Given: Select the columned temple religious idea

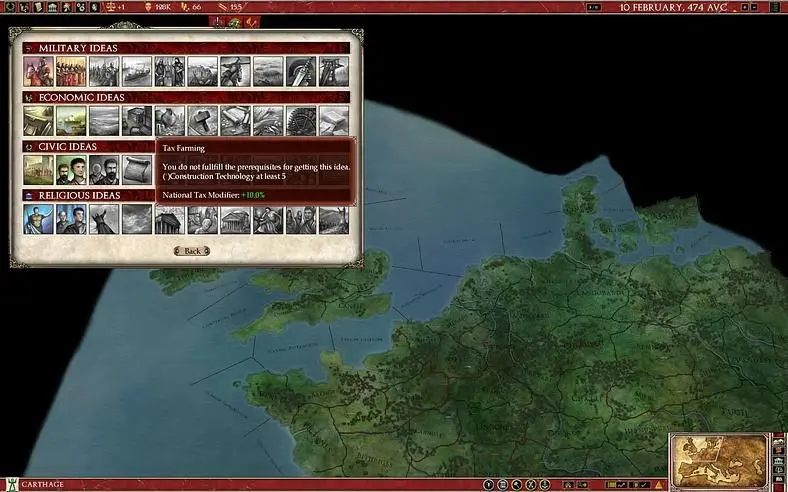Looking at the screenshot, I should pos(169,220).
